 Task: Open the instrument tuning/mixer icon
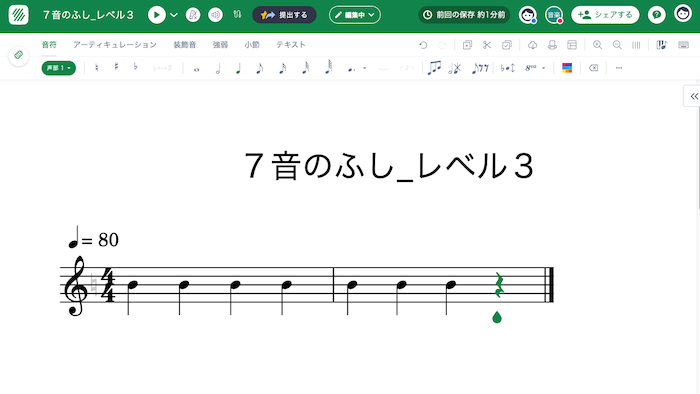pyautogui.click(x=237, y=15)
